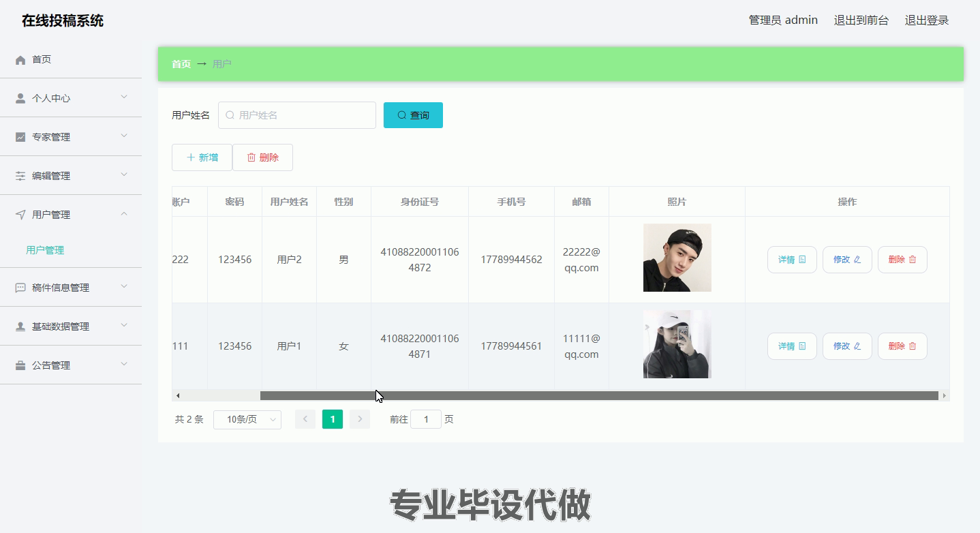Open 用户2's photo thumbnail

point(677,258)
